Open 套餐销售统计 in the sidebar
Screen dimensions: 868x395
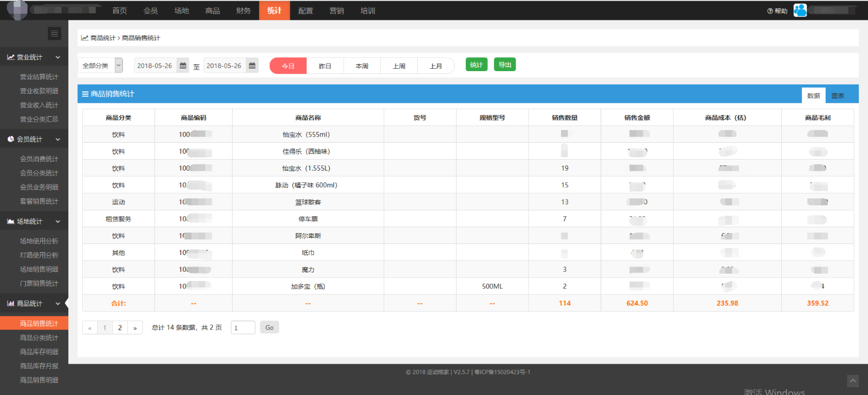pyautogui.click(x=39, y=201)
